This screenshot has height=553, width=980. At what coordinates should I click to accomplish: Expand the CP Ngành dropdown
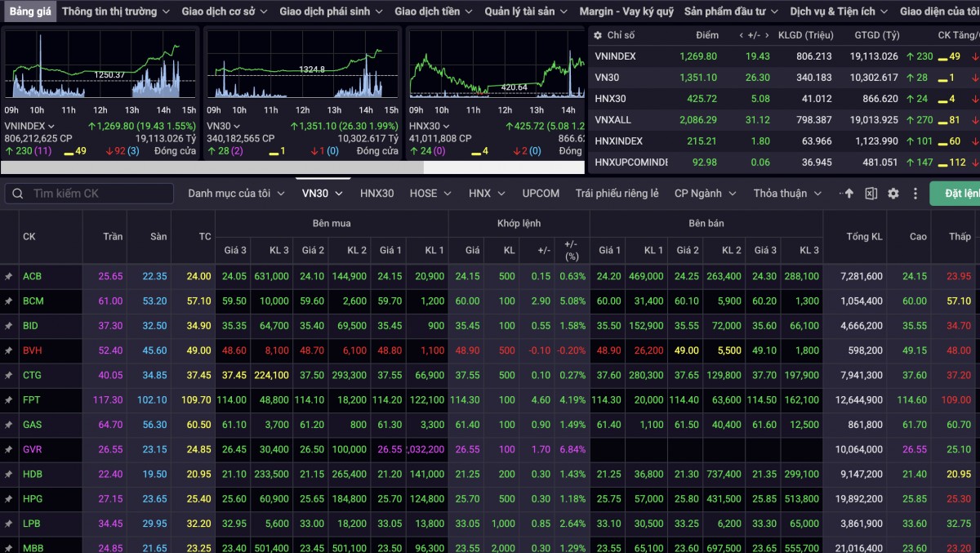(705, 194)
